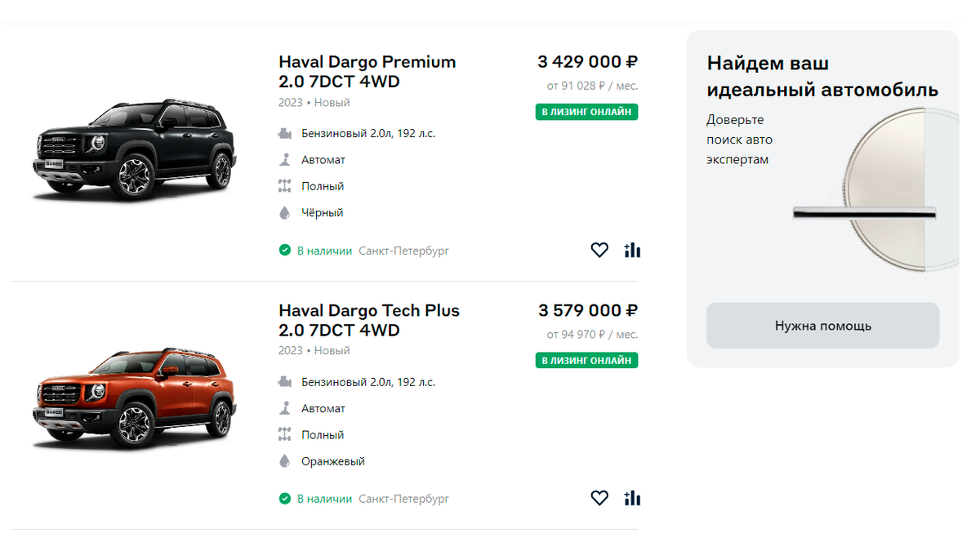Click green availability checkmark for Dargo Premium
This screenshot has width=980, height=551.
click(285, 251)
